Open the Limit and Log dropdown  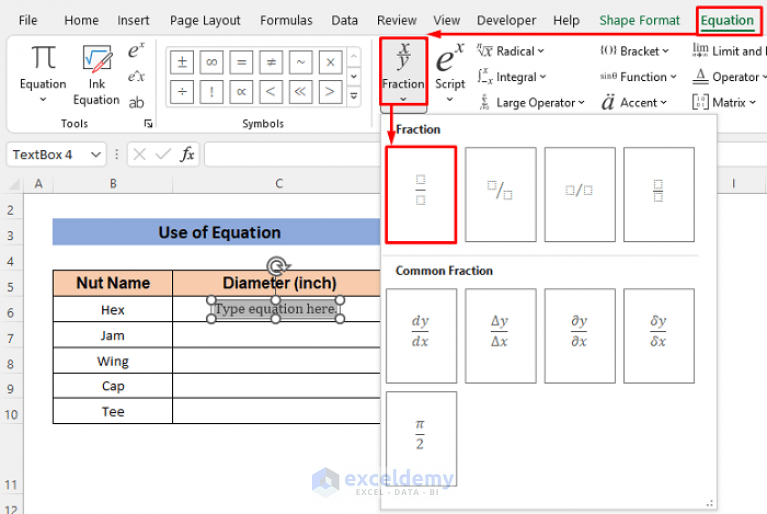click(x=729, y=51)
